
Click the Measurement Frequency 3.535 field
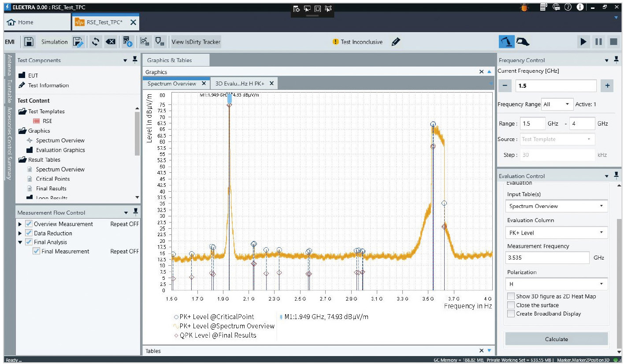[x=547, y=258]
